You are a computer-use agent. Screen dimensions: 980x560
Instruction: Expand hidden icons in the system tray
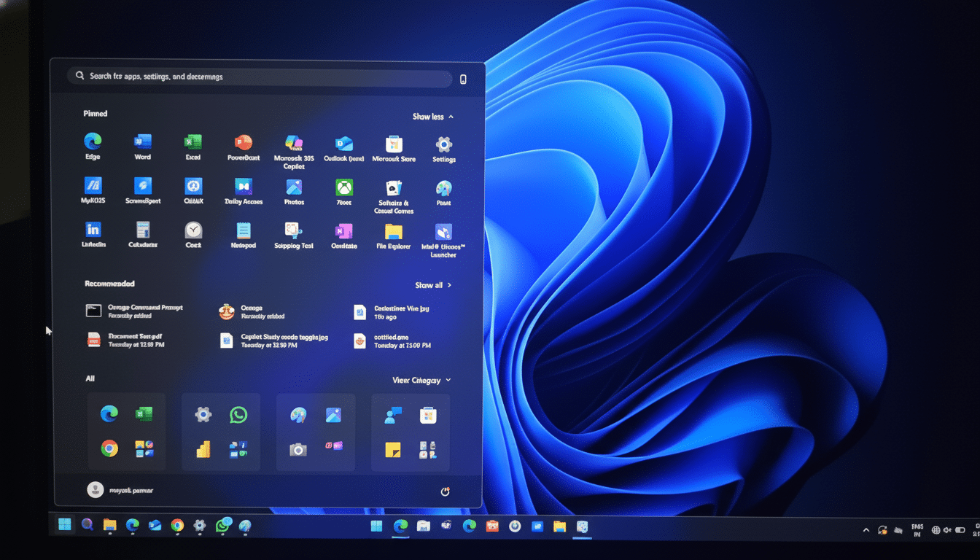coord(866,530)
